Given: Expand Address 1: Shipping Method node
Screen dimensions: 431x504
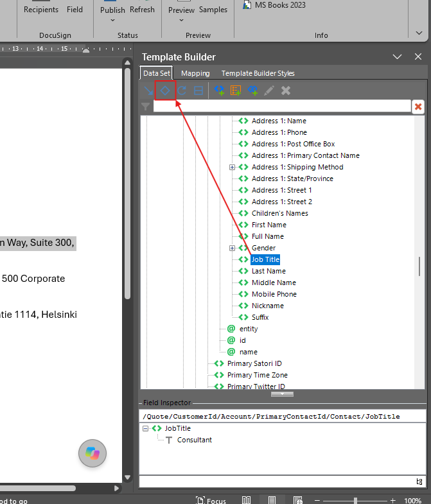Looking at the screenshot, I should (232, 167).
